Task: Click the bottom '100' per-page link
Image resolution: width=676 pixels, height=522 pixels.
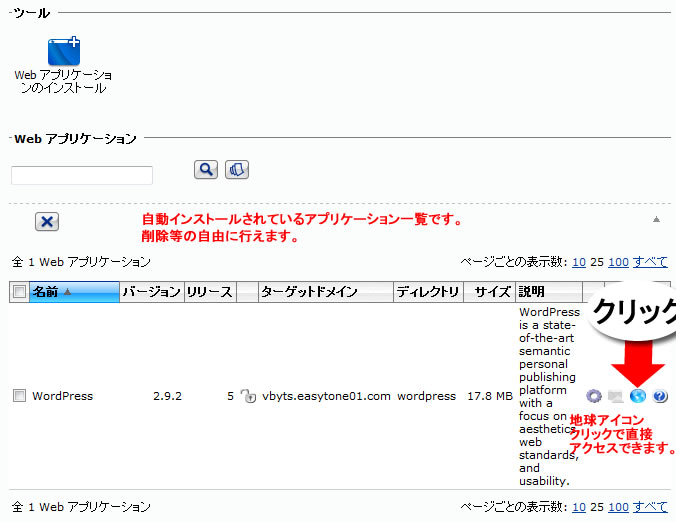Action: point(618,507)
